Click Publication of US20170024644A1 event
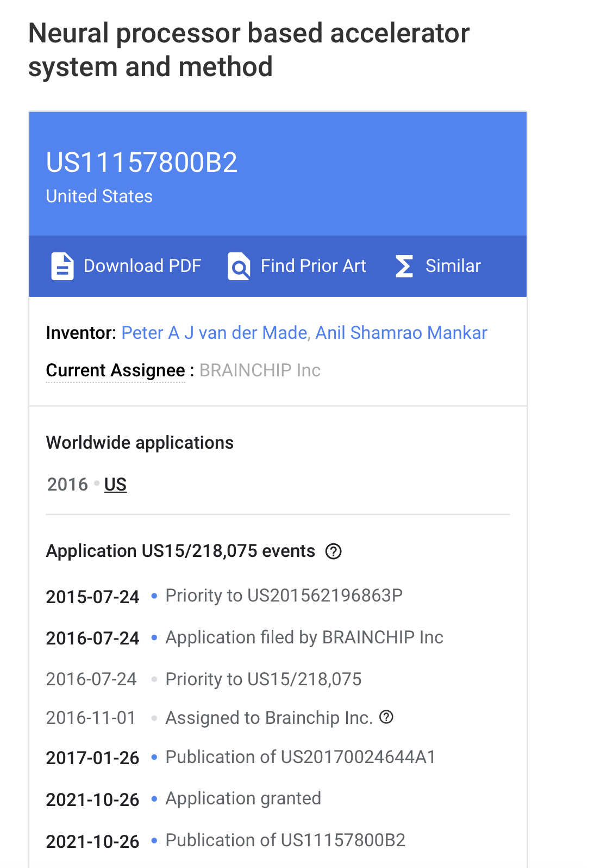607x868 pixels. pyautogui.click(x=301, y=757)
